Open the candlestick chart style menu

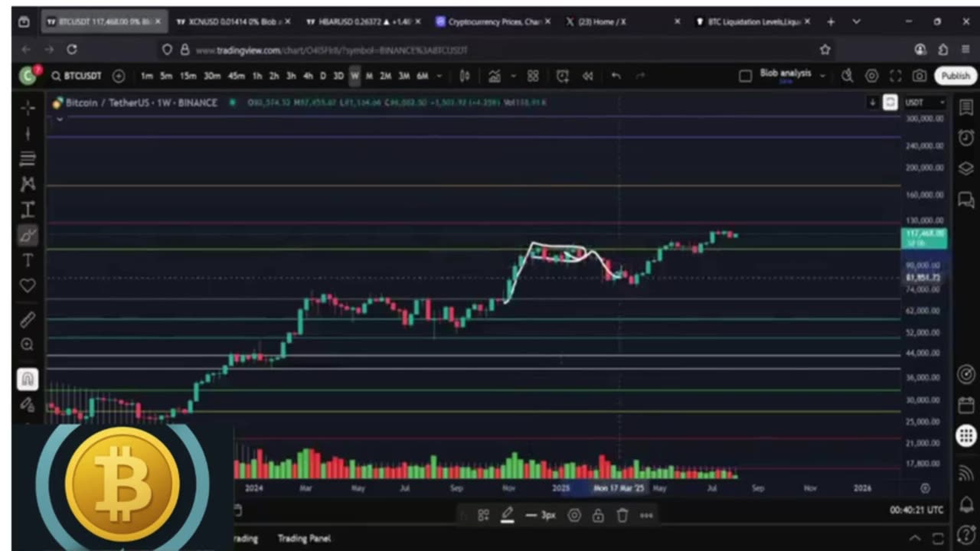click(465, 76)
